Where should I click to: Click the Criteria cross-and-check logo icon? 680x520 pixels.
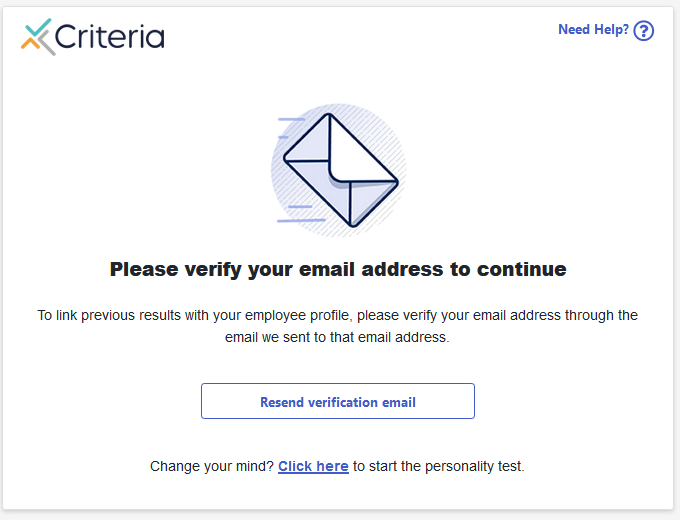click(x=38, y=37)
